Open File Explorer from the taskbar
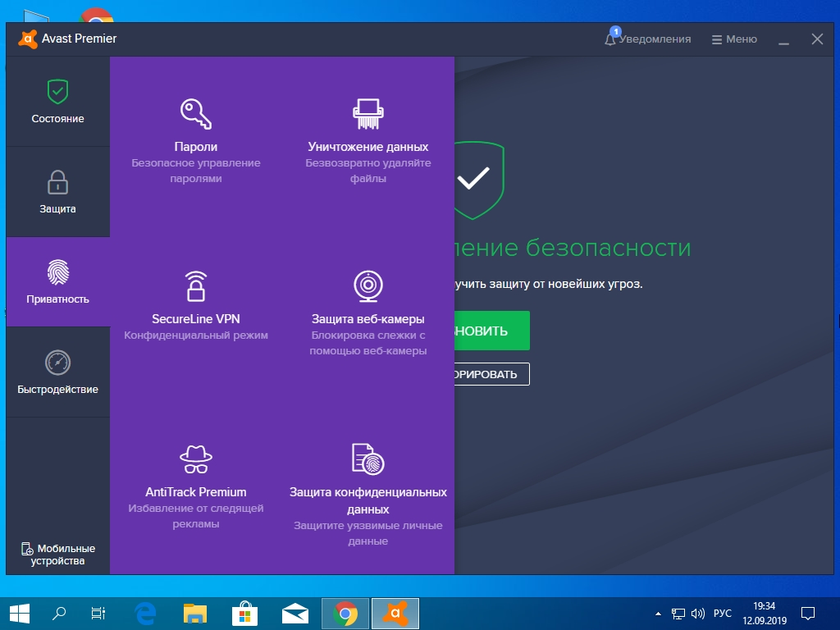Image resolution: width=840 pixels, height=630 pixels. click(195, 614)
